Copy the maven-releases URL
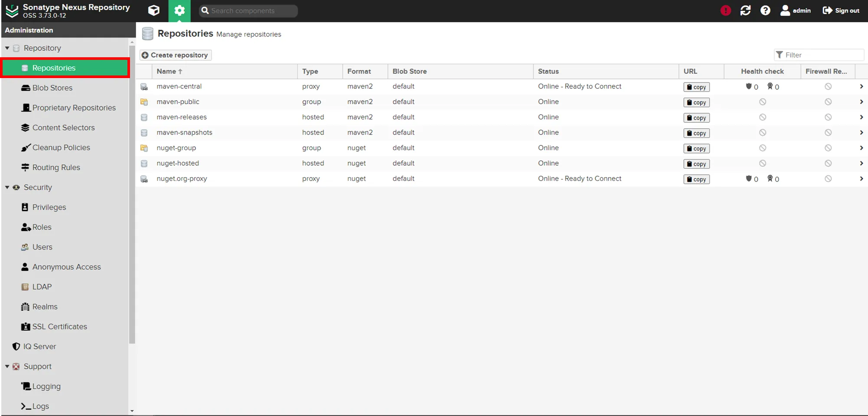This screenshot has height=416, width=868. pyautogui.click(x=696, y=118)
